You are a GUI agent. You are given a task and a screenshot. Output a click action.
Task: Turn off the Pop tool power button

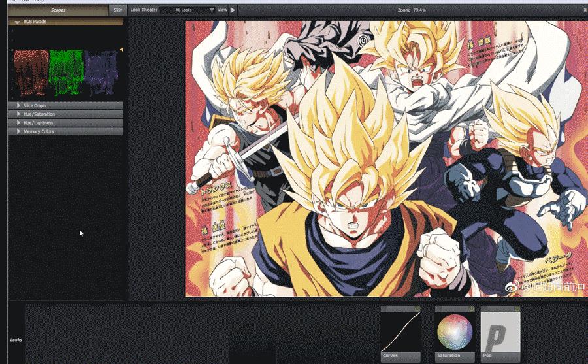click(517, 308)
